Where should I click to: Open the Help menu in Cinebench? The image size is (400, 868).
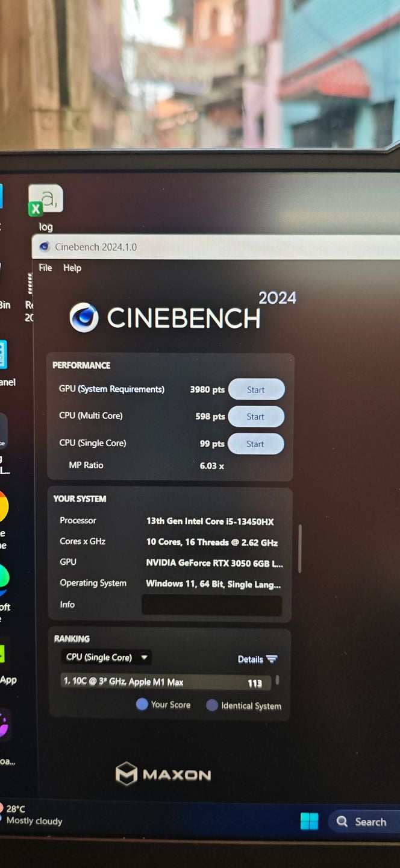(72, 268)
